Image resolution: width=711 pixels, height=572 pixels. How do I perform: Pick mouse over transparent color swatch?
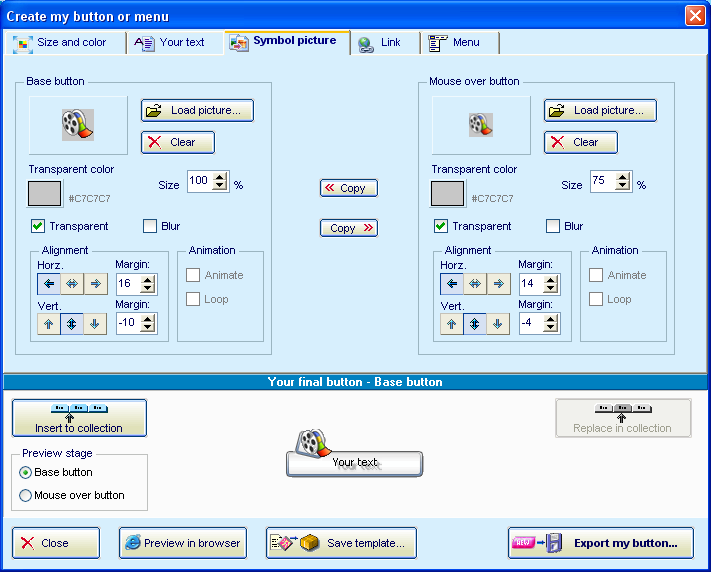[x=448, y=194]
